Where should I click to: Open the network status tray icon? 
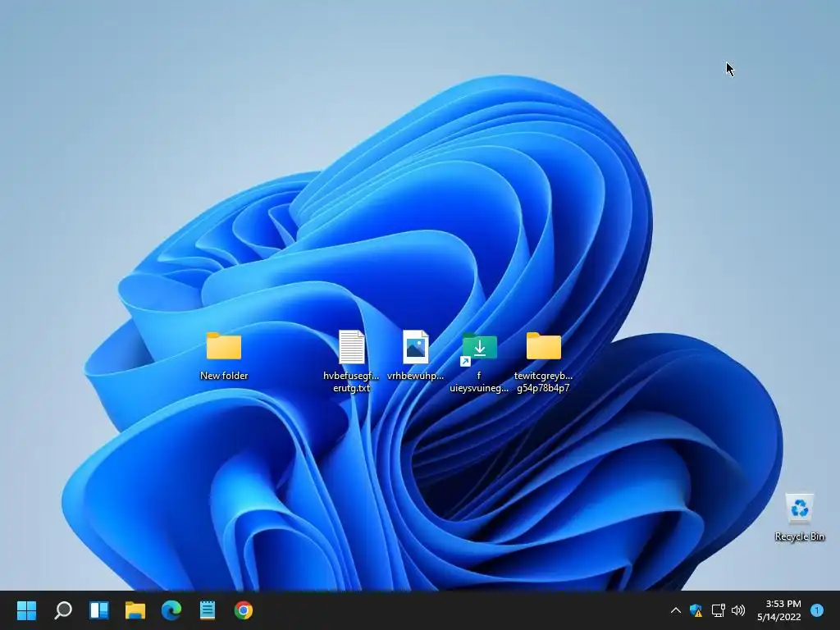[718, 610]
